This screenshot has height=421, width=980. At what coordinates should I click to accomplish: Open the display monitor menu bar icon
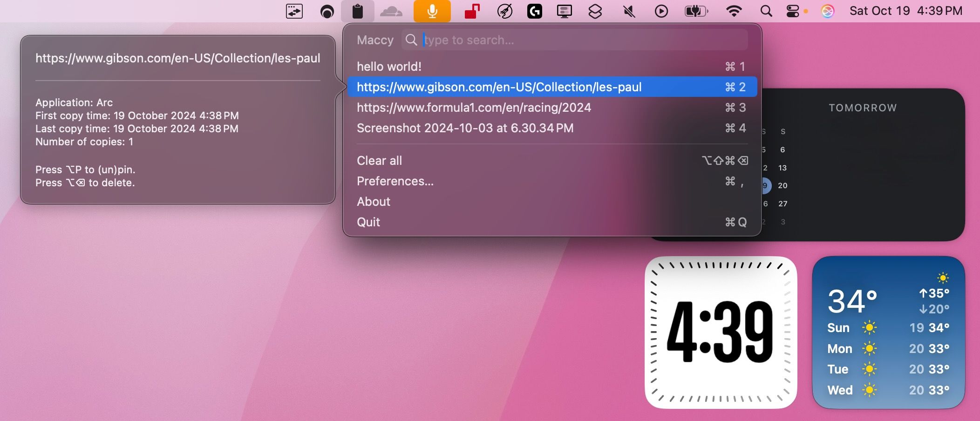[x=565, y=11]
